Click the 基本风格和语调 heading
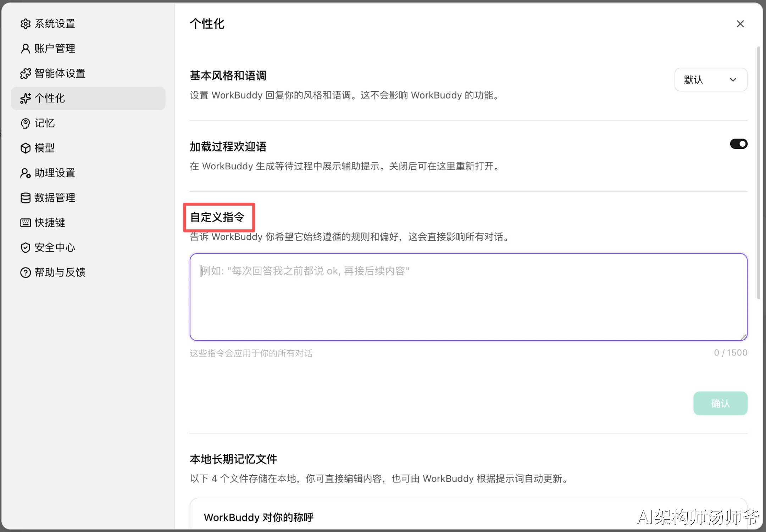 [228, 75]
